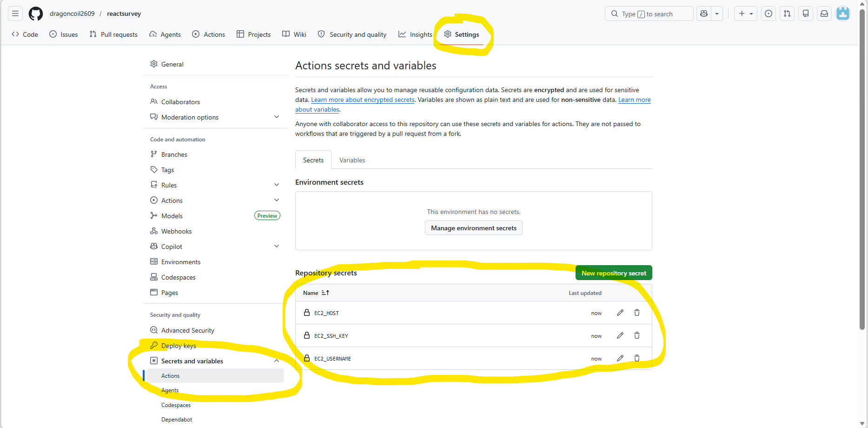The image size is (868, 428).
Task: Open the Create new plus menu
Action: coord(746,13)
